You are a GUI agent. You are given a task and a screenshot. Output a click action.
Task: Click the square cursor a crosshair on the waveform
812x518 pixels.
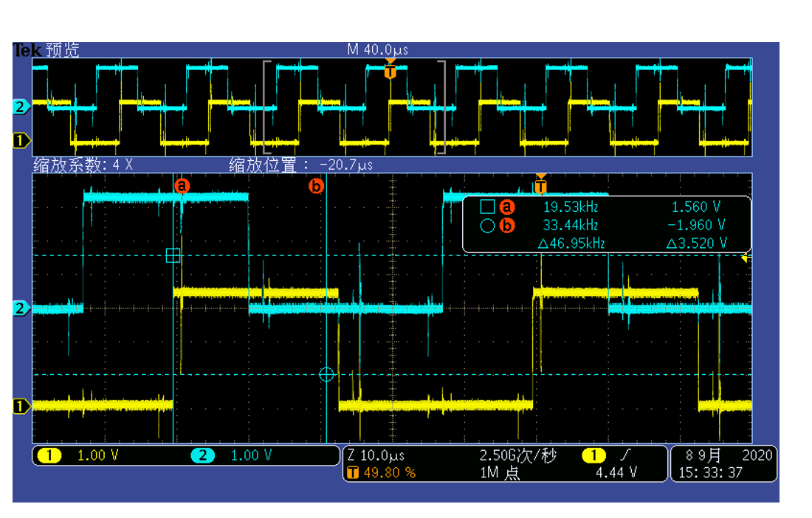click(x=173, y=255)
